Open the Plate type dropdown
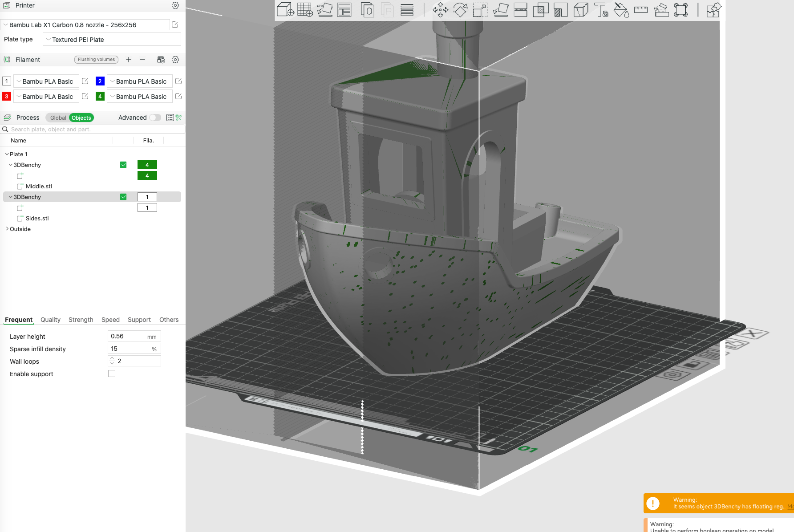The width and height of the screenshot is (794, 532). point(112,40)
